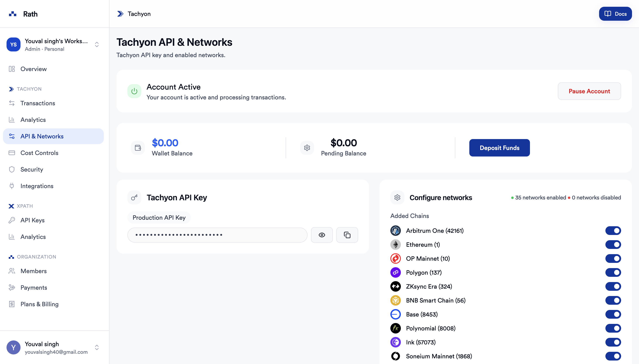This screenshot has width=639, height=364.
Task: Select the Security sidebar item
Action: coord(53,170)
